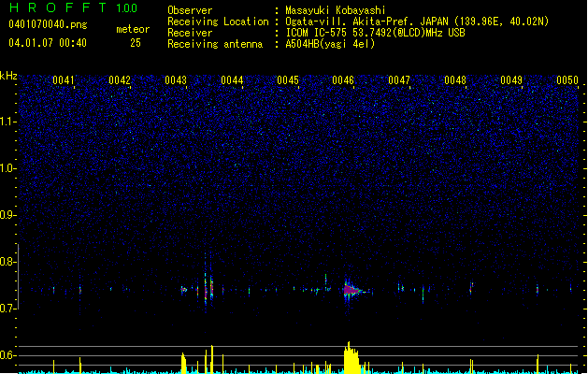Click the large meteor echo near 0046
The width and height of the screenshot is (588, 374).
point(351,290)
